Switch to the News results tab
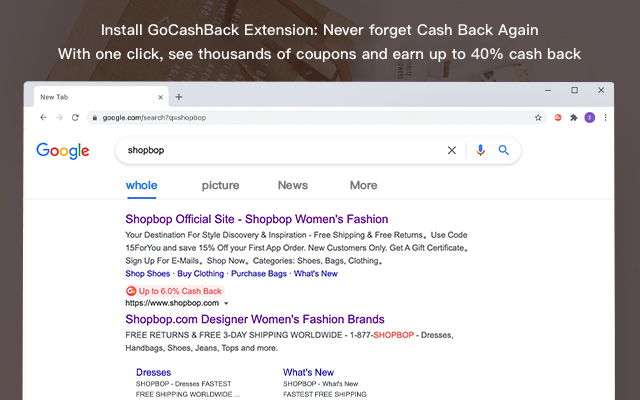 point(293,185)
